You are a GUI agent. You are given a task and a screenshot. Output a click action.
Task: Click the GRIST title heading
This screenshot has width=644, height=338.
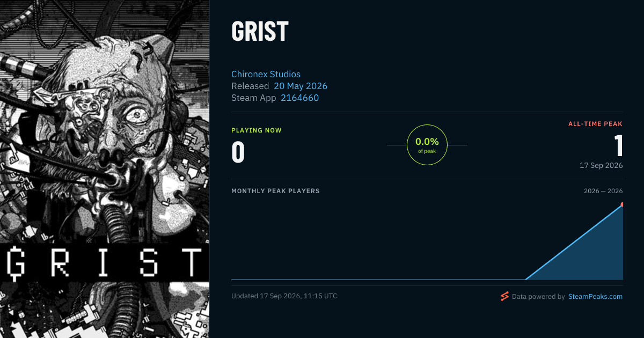[x=260, y=32]
